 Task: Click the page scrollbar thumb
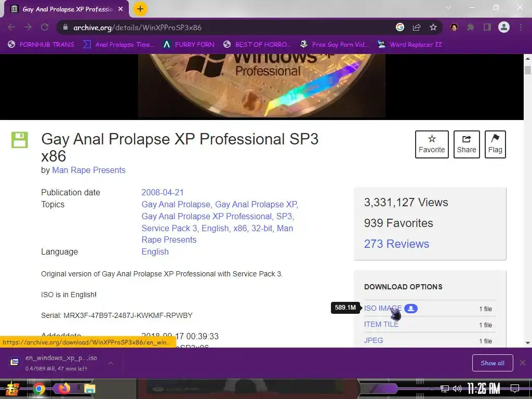tap(528, 70)
